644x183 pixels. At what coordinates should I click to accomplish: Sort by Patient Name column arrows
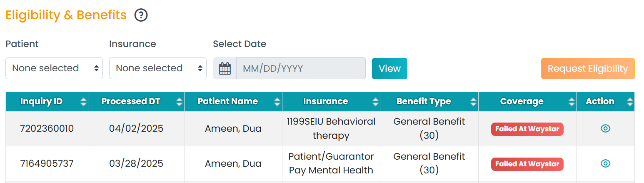pos(277,102)
